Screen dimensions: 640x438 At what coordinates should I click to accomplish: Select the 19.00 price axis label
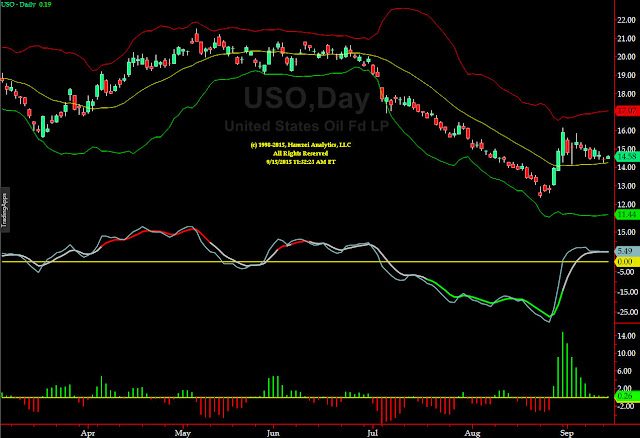tap(627, 76)
